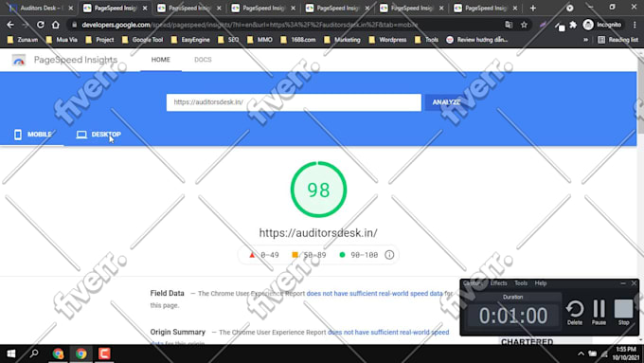
Task: Open the MMO bookmark folder
Action: coord(259,40)
